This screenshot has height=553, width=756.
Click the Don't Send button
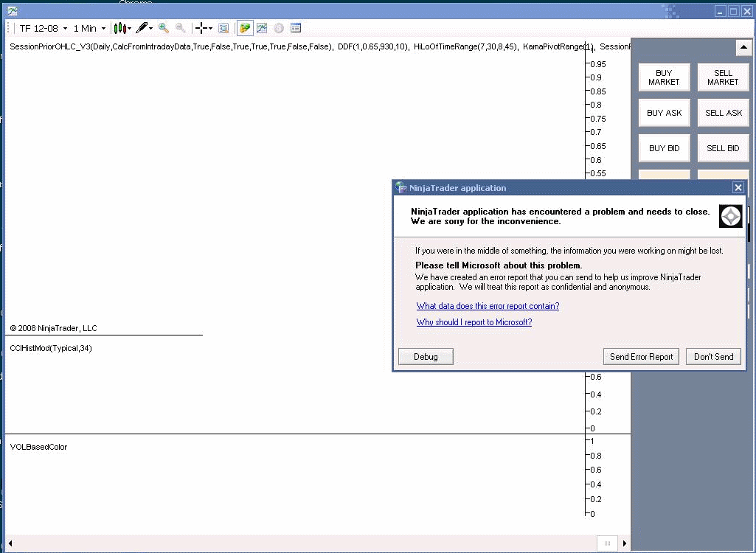[x=713, y=357]
